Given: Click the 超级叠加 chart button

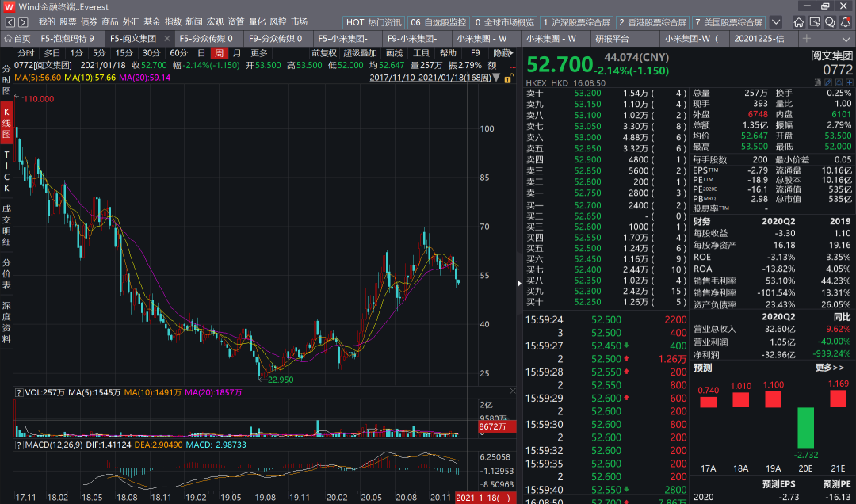Looking at the screenshot, I should (361, 53).
